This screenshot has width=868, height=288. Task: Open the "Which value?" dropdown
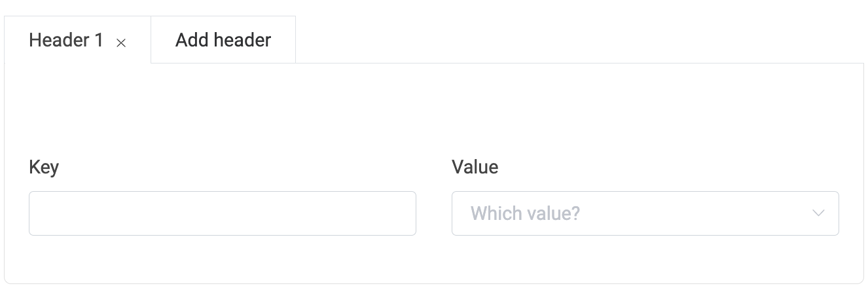point(645,213)
